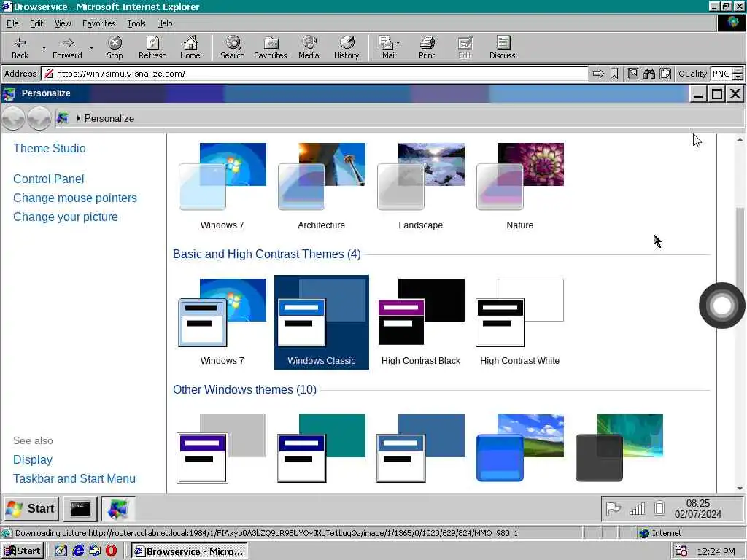Open the command prompt taskbar icon
Image resolution: width=747 pixels, height=560 pixels.
tap(80, 509)
